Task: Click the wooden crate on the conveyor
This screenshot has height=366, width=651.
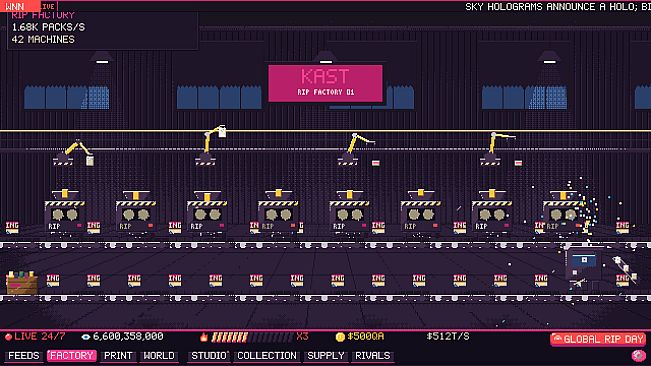Action: coord(22,283)
